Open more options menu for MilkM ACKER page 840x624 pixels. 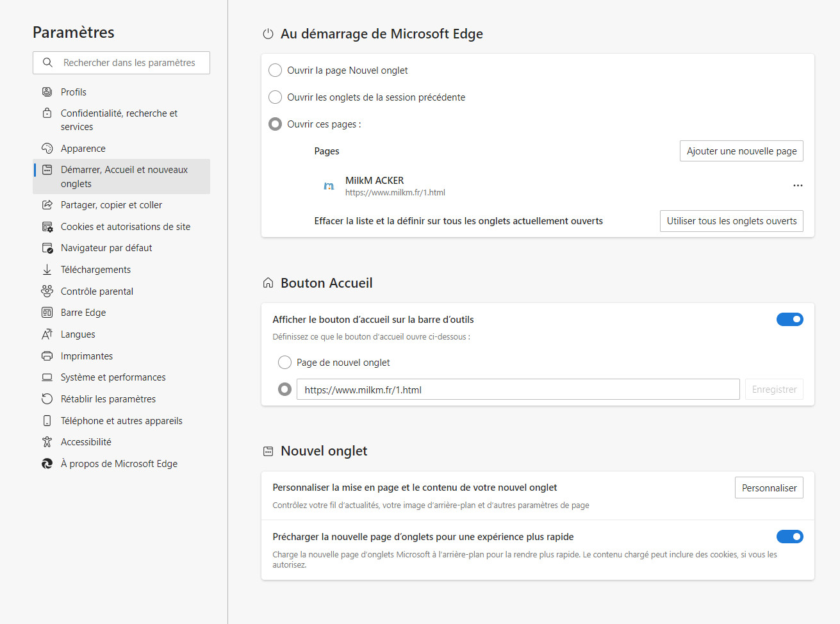[798, 186]
